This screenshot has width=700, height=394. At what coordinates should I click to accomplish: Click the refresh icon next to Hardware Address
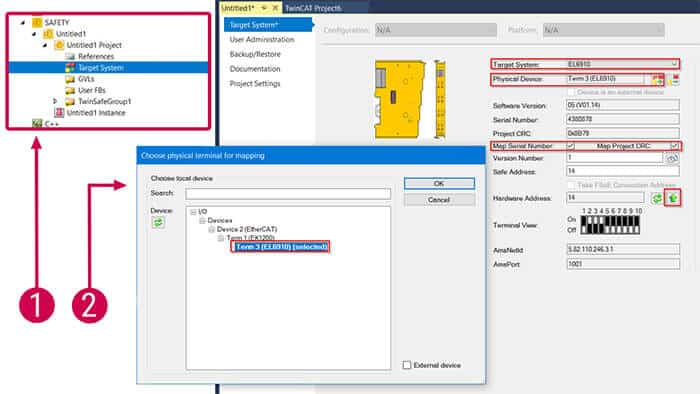(x=657, y=199)
